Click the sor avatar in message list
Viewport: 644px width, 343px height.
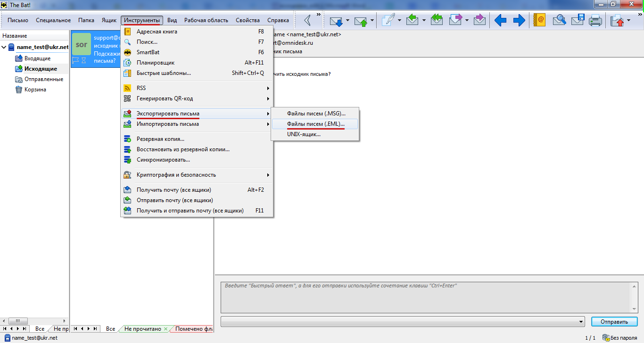82,44
